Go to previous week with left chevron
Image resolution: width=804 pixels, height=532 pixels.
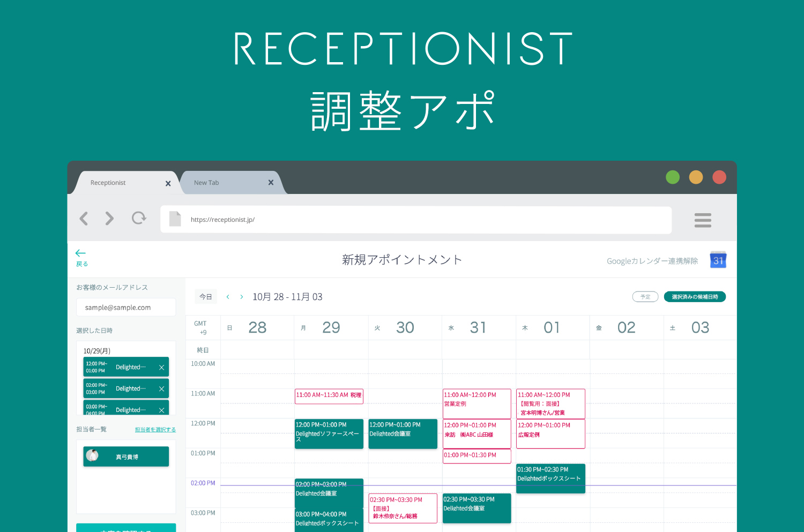pos(228,297)
